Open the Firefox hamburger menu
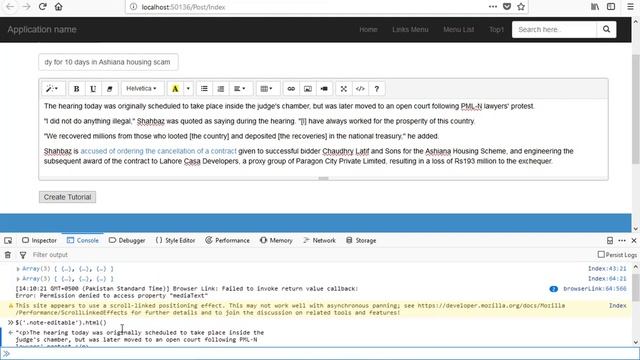640x360 pixels. pyautogui.click(x=631, y=7)
